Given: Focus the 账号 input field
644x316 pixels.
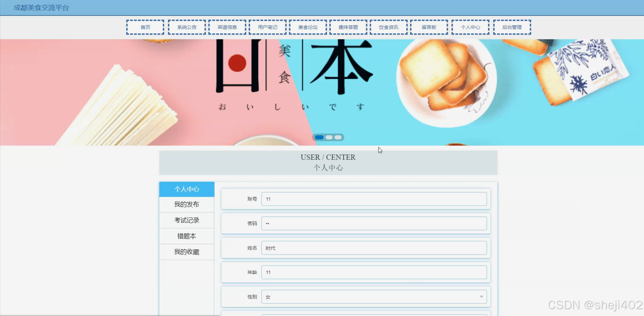Looking at the screenshot, I should coord(374,199).
